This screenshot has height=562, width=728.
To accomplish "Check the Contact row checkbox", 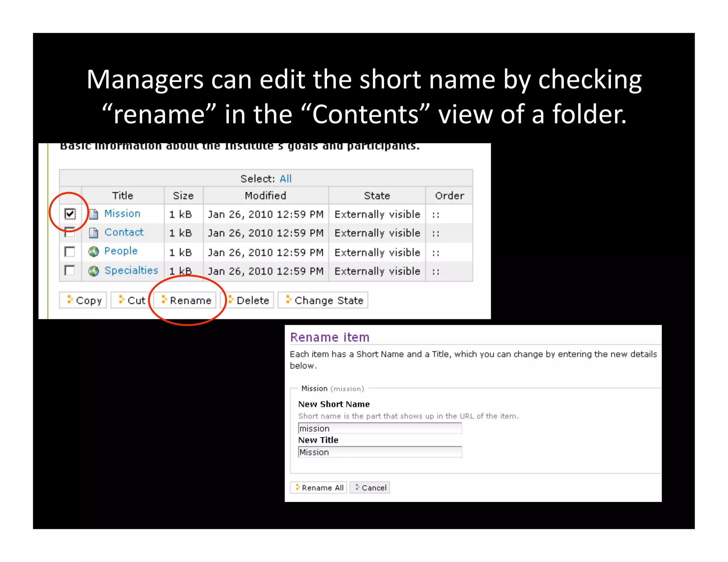I will point(70,232).
